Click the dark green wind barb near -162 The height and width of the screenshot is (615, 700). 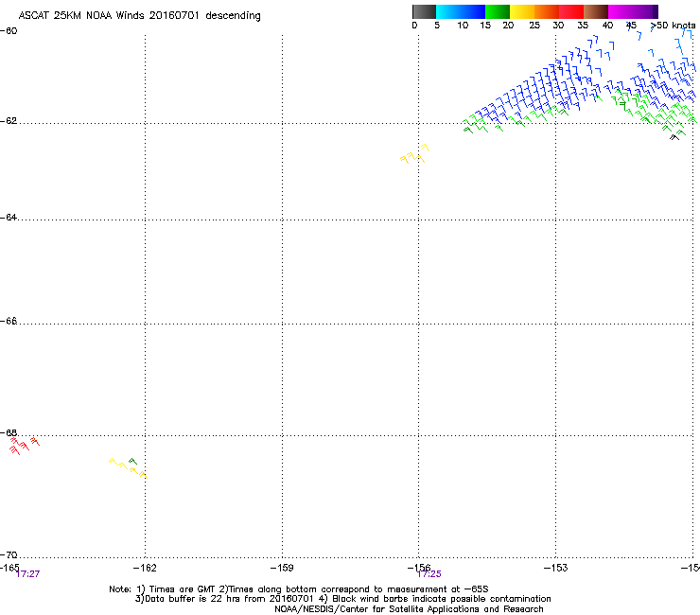(132, 461)
